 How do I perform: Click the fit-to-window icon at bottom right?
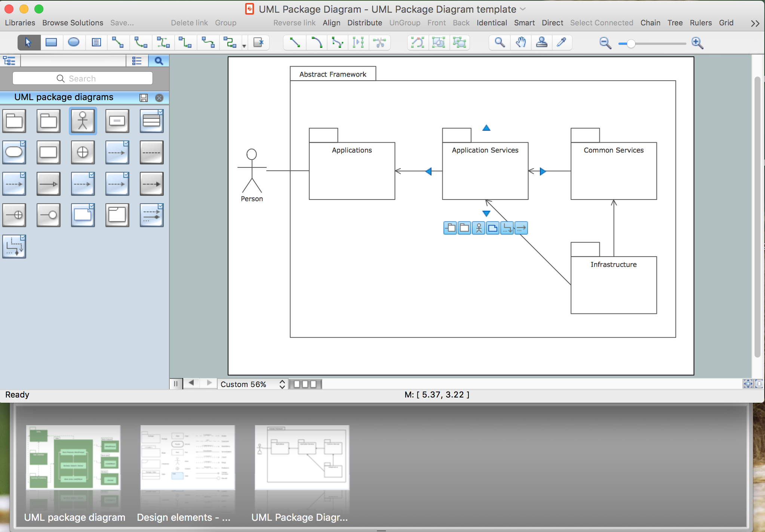748,384
